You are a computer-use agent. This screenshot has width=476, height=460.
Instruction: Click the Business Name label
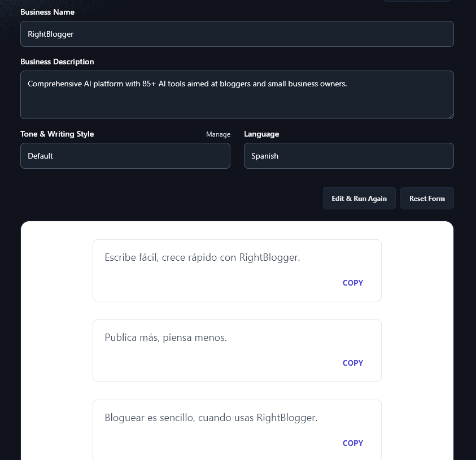pyautogui.click(x=47, y=12)
